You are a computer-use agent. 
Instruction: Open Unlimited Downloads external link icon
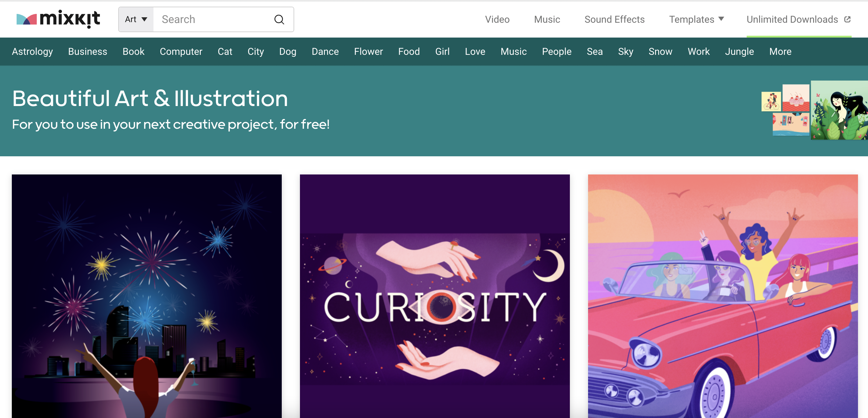click(x=847, y=19)
